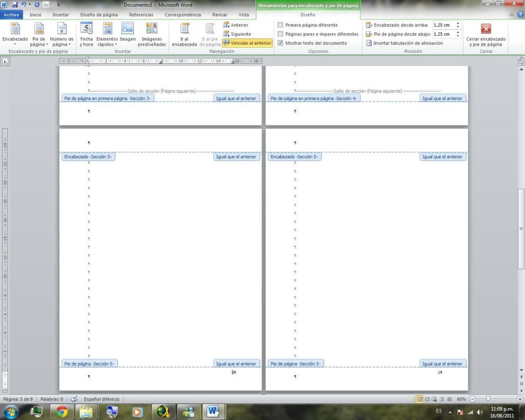
Task: Save the document from quick access toolbar
Action: pos(14,5)
